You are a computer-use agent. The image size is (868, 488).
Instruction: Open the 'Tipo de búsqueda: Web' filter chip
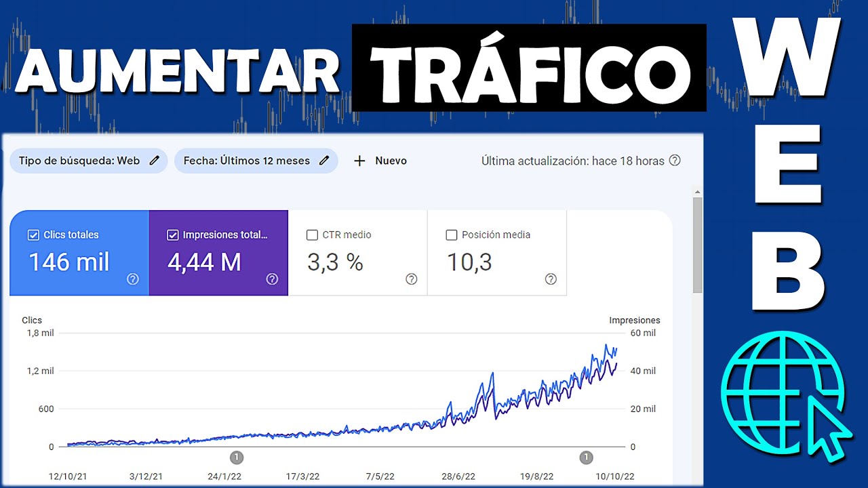(88, 161)
